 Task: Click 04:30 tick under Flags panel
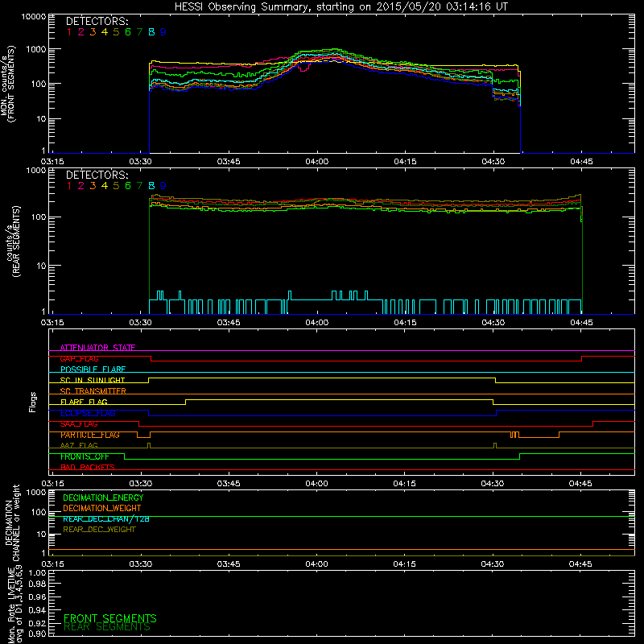click(493, 484)
